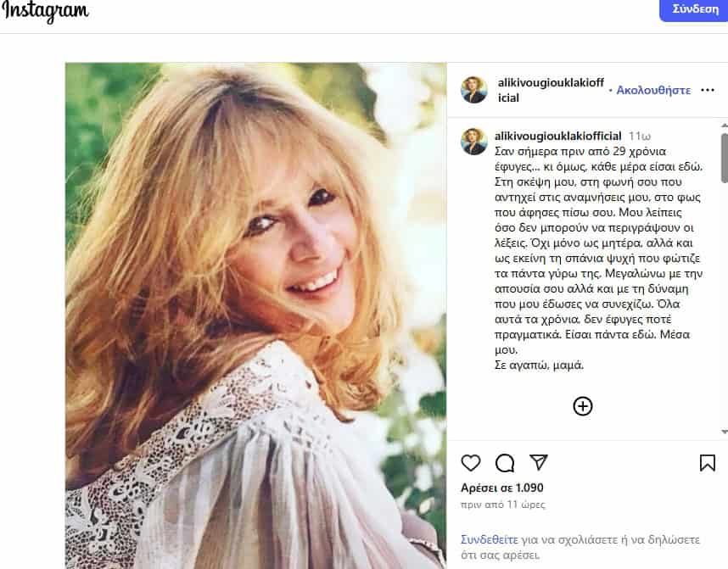This screenshot has height=569, width=728.
Task: Save post using the bookmark icon
Action: (707, 463)
